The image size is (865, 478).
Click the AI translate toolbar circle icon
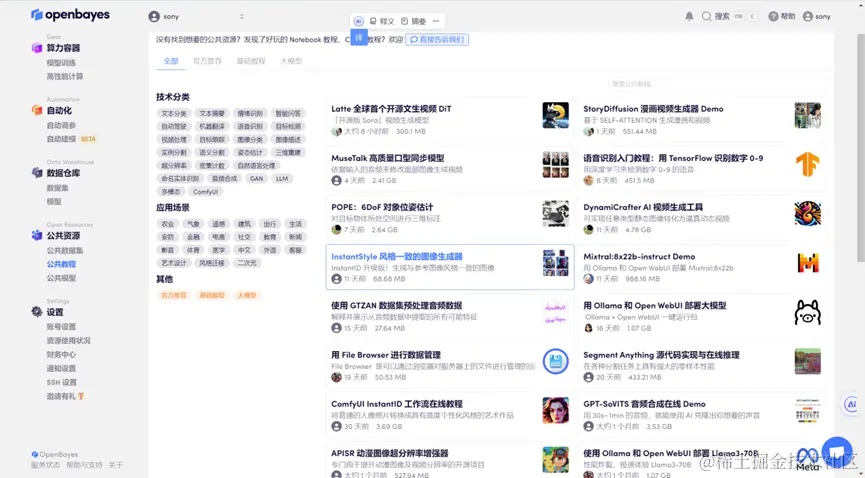pos(359,21)
